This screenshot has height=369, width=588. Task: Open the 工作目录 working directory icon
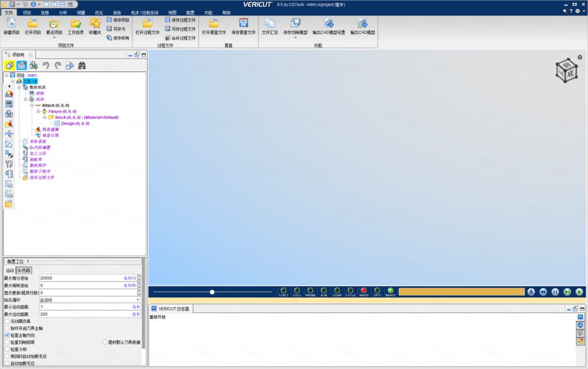pyautogui.click(x=75, y=24)
